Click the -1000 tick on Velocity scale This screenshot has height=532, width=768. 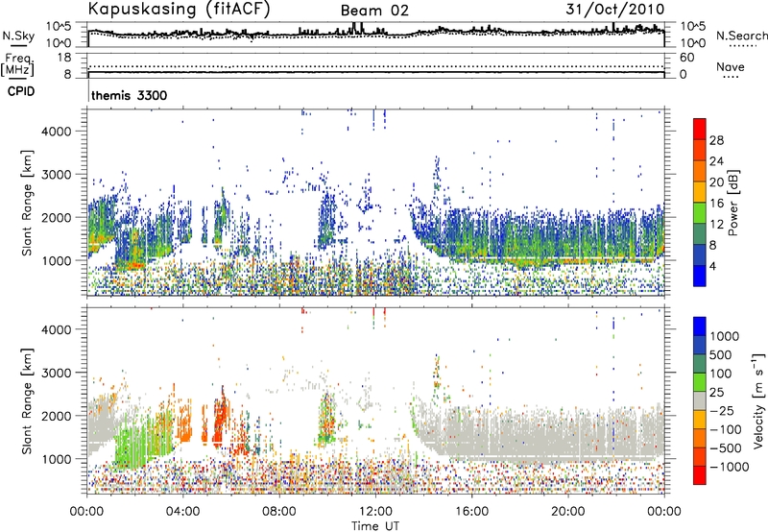tap(730, 467)
